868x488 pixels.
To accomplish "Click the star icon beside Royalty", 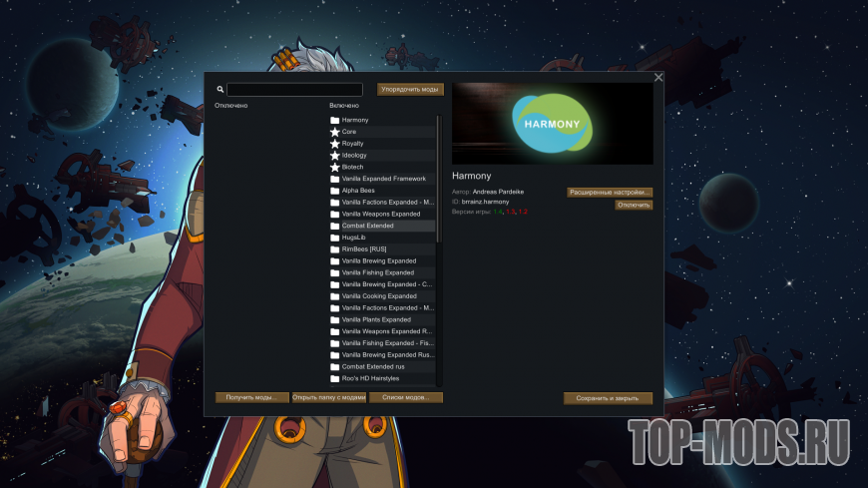I will tap(335, 144).
